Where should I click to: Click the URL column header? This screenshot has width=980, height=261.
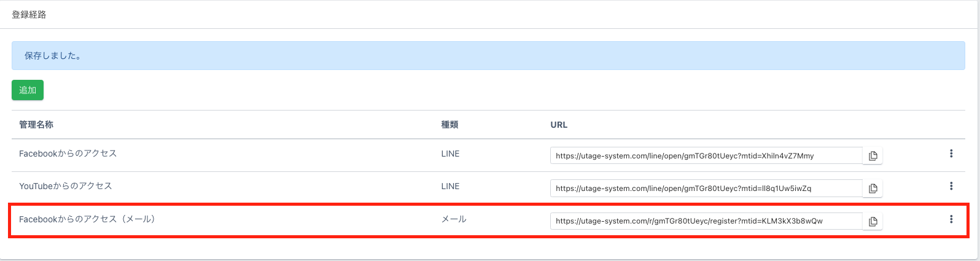[x=559, y=125]
